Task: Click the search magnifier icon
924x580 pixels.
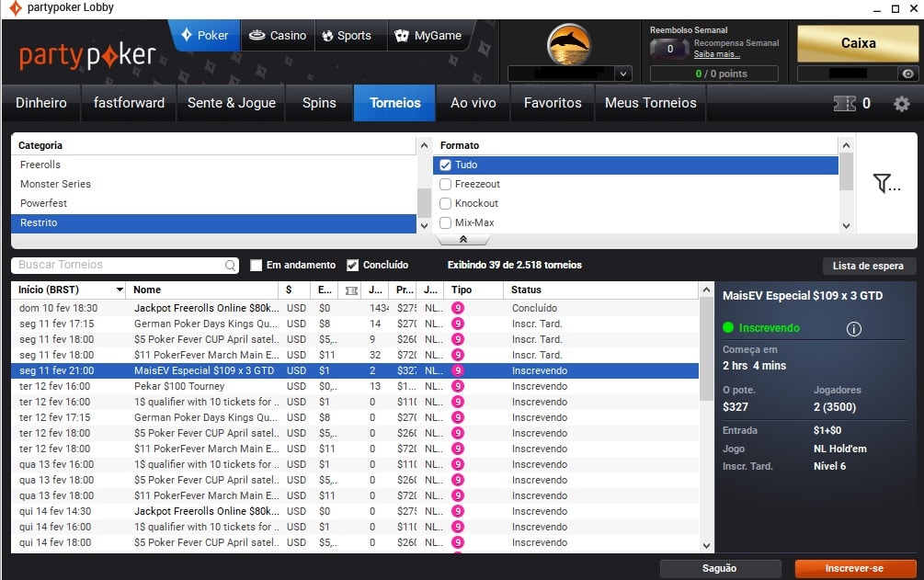Action: [x=231, y=266]
